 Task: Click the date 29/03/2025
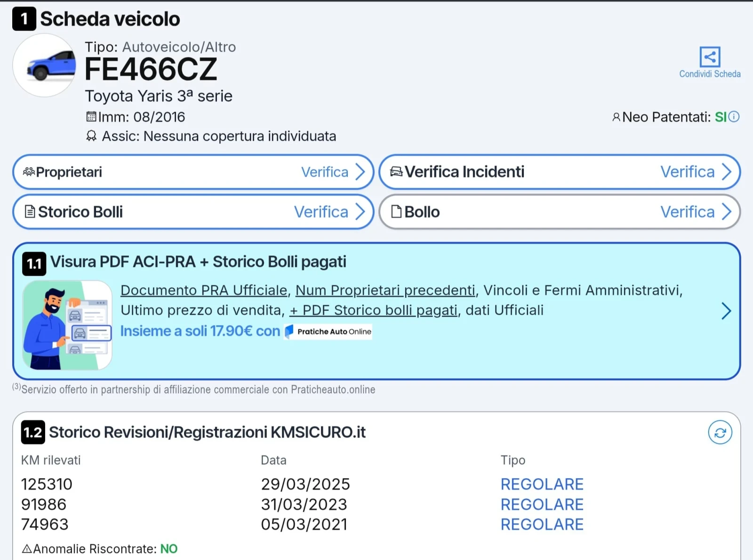point(305,484)
